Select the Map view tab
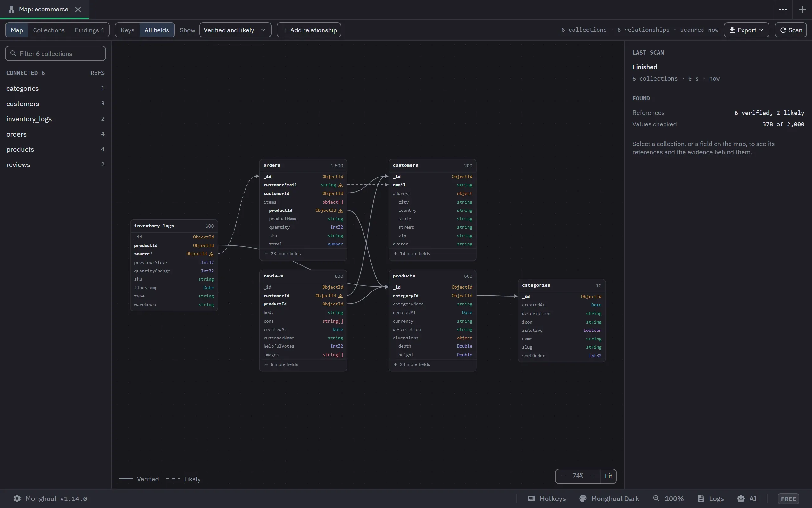The width and height of the screenshot is (812, 508). [x=17, y=30]
